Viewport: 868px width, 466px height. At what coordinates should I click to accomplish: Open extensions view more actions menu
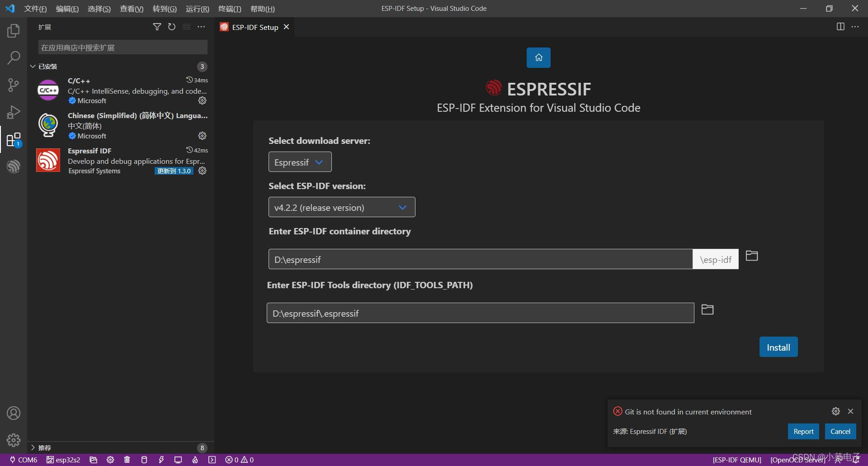tap(201, 27)
